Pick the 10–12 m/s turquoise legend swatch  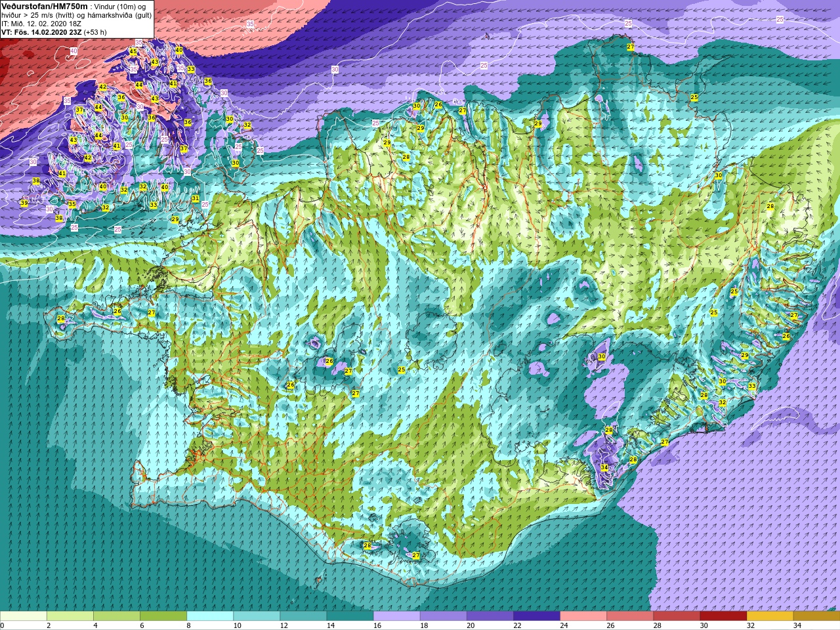257,616
